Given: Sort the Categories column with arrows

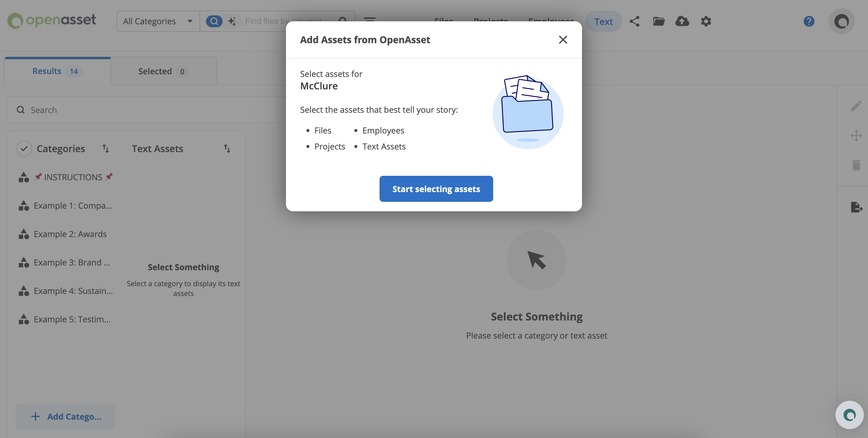Looking at the screenshot, I should coord(105,149).
